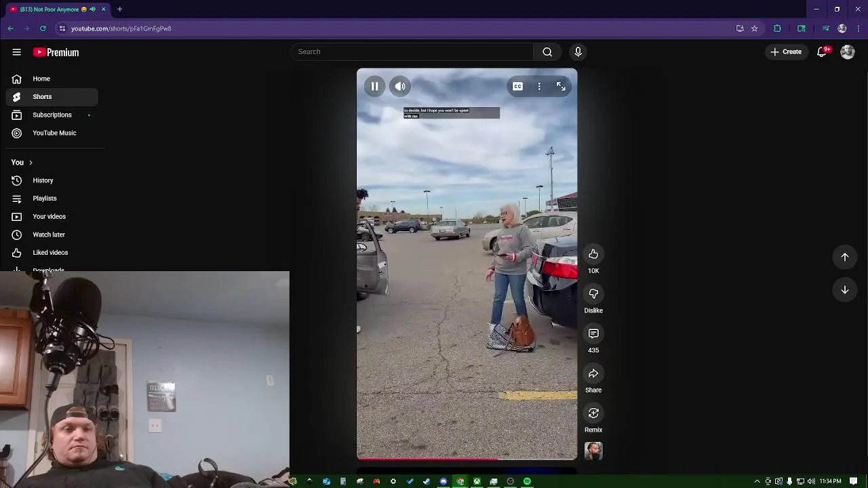This screenshot has width=868, height=488.
Task: Open the Create menu button
Action: coord(786,52)
